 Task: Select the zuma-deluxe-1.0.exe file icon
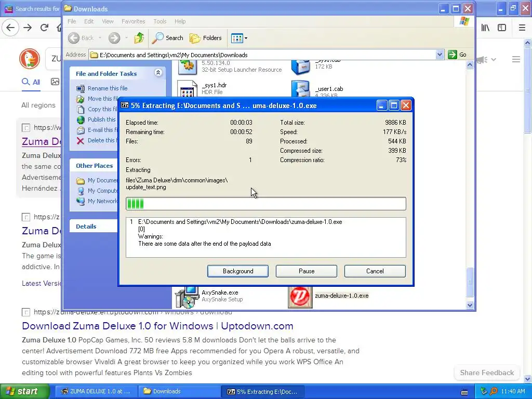click(300, 297)
